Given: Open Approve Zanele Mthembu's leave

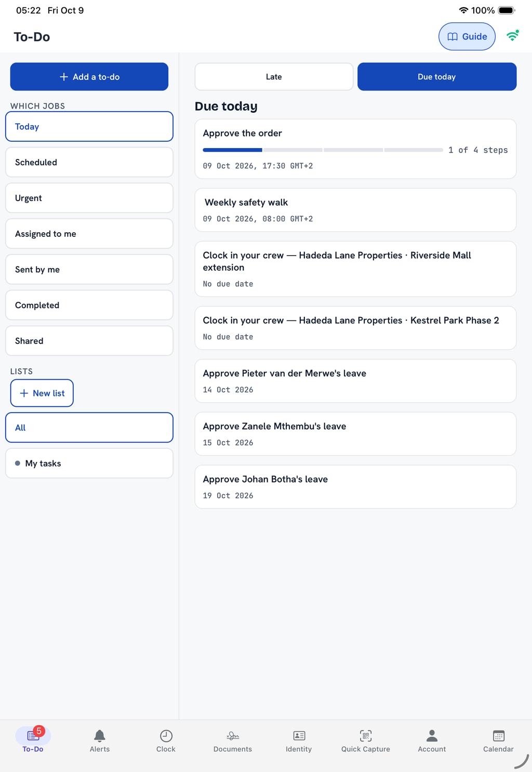Looking at the screenshot, I should [x=355, y=434].
